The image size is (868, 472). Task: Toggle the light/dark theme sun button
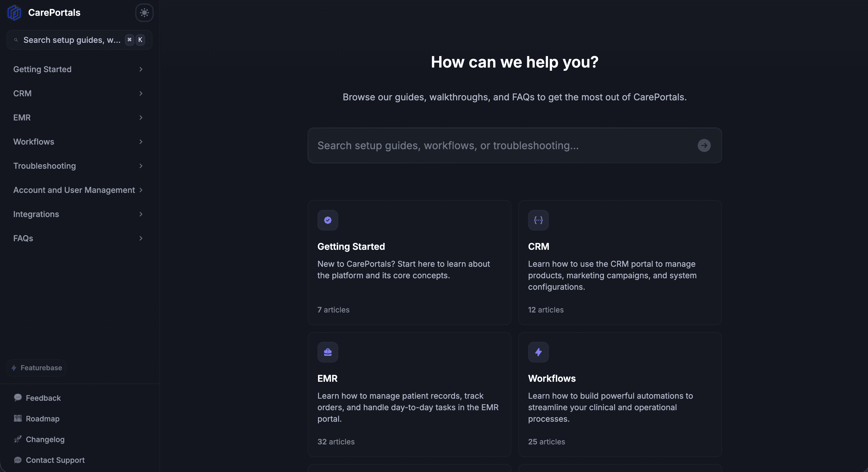(144, 13)
